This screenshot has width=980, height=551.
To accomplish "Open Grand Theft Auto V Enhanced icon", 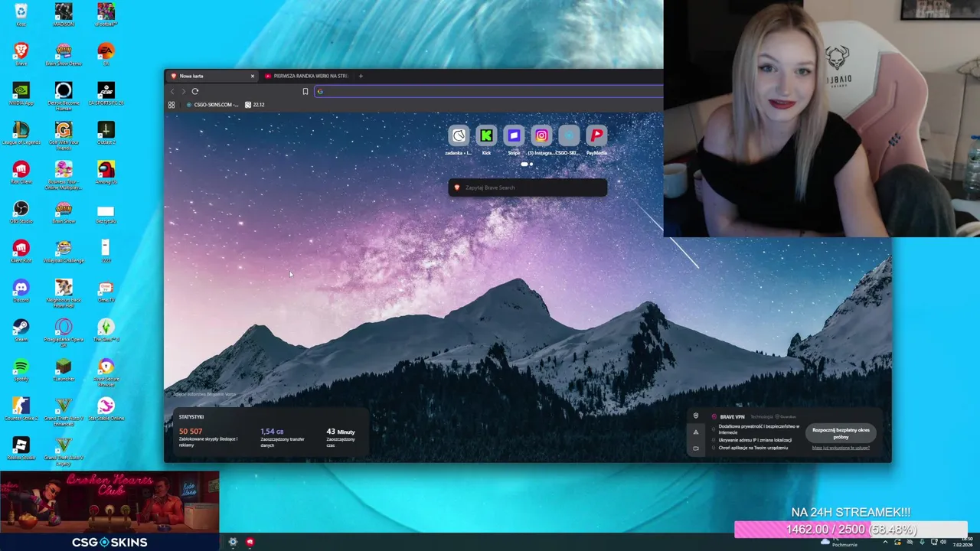I will coord(64,411).
